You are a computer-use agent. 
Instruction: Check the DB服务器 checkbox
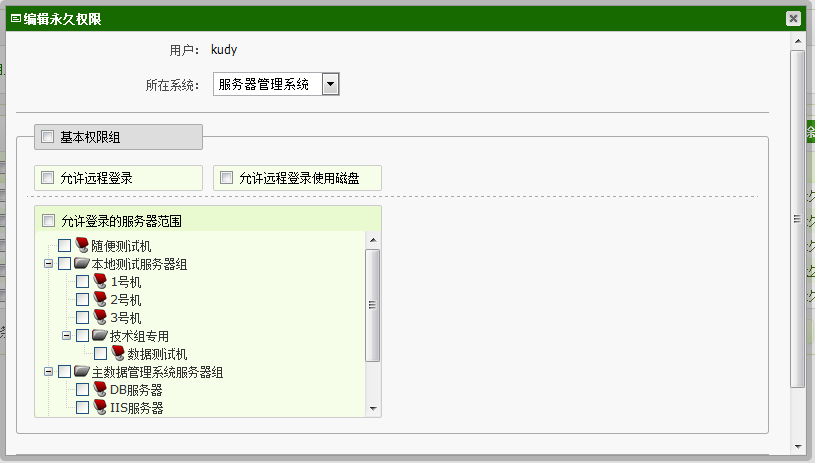83,390
